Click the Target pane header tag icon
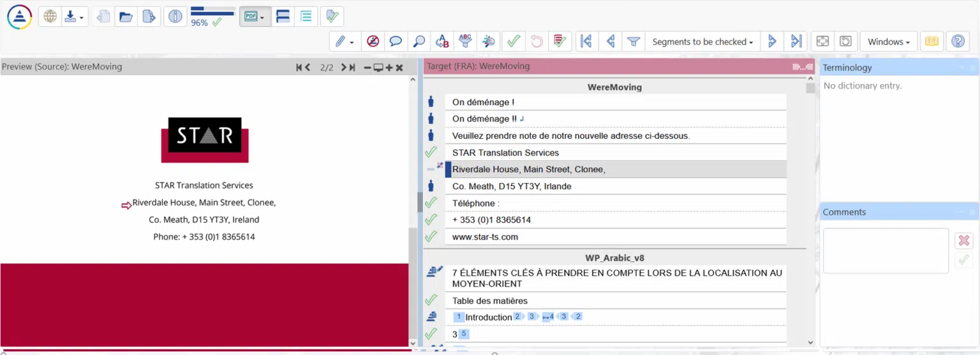The height and width of the screenshot is (355, 980). [x=803, y=67]
